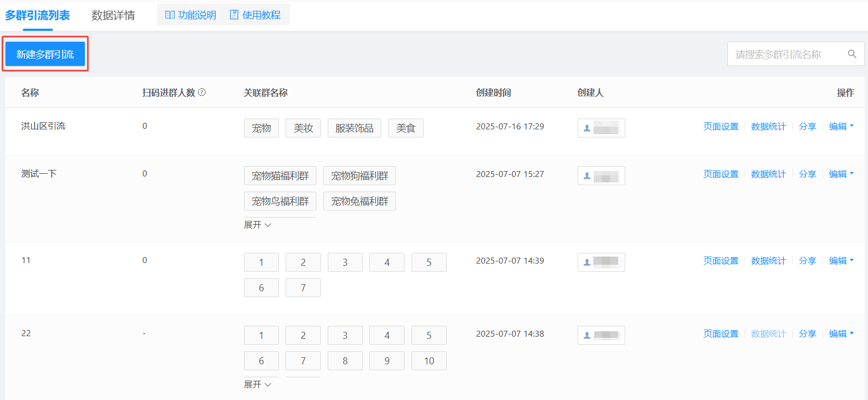The height and width of the screenshot is (400, 868).
Task: Switch to the 数据详情 tab
Action: tap(113, 15)
